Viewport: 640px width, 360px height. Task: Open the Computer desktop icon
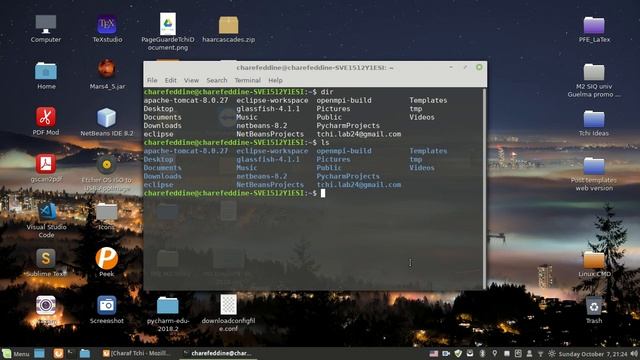[x=46, y=25]
